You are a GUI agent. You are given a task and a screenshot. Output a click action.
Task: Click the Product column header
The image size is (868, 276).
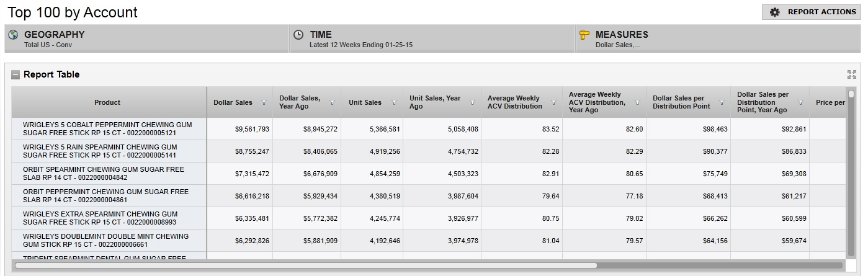coord(108,102)
